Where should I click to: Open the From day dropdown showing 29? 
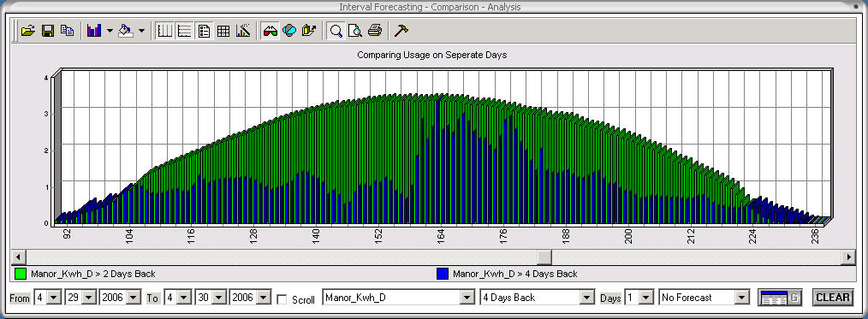tap(89, 298)
